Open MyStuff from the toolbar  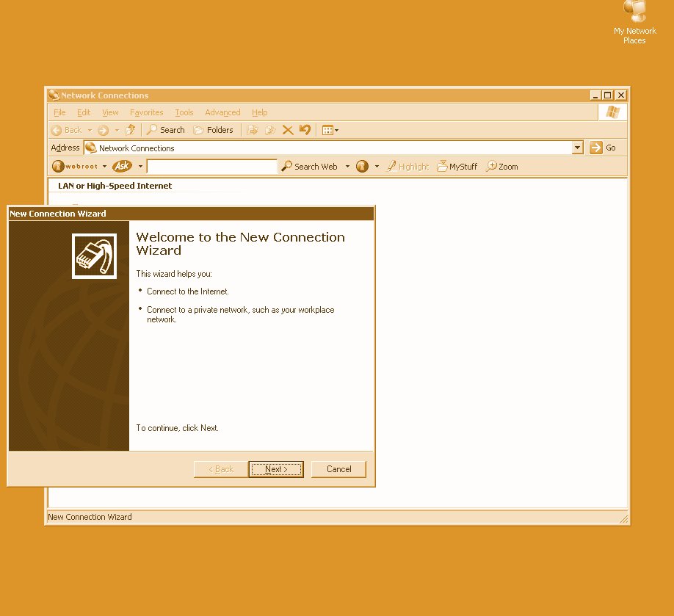[x=457, y=167]
